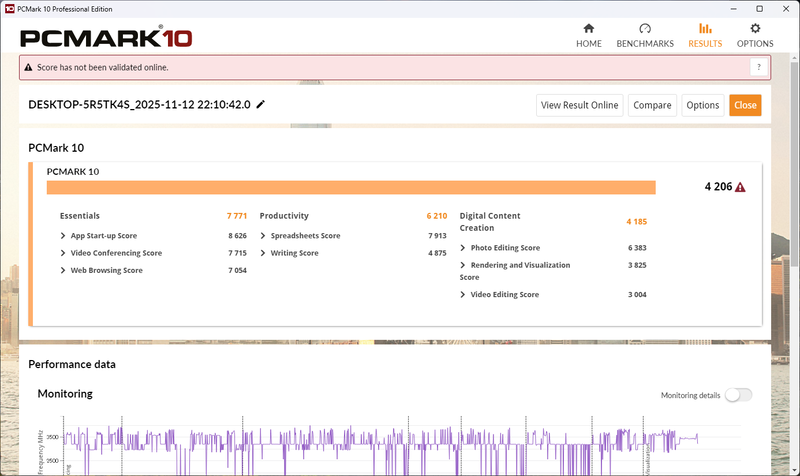Viewport: 800px width, 476px height.
Task: Click Photo Editing score value 6 383
Action: tap(637, 248)
